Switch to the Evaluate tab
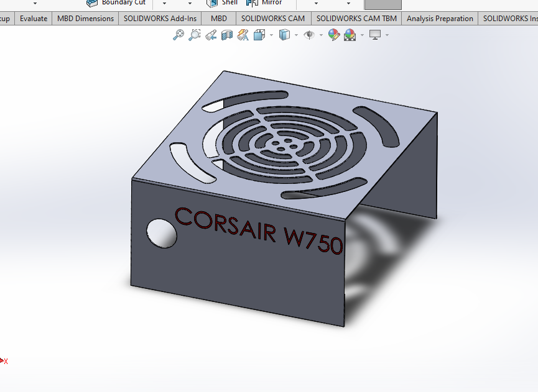 tap(34, 19)
